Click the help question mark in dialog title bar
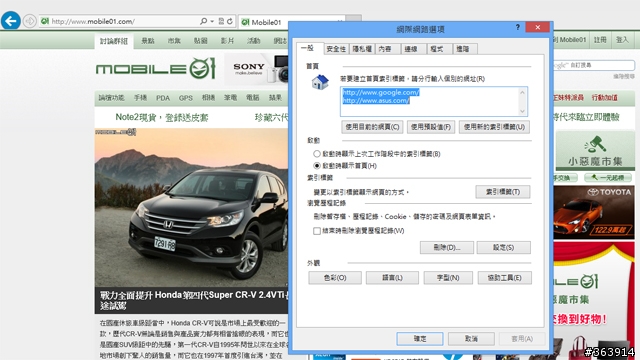 [x=518, y=27]
